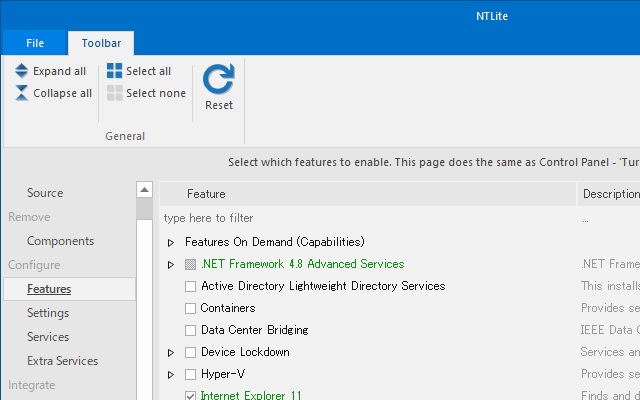This screenshot has height=400, width=640.
Task: Click 'Active Directory Lightweight Directory Services' text
Action: 323,286
